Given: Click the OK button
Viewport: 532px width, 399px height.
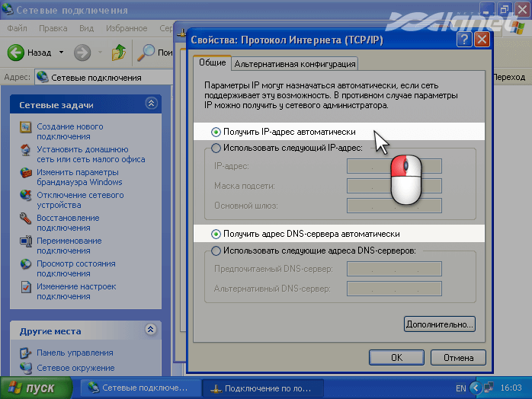Looking at the screenshot, I should pyautogui.click(x=396, y=358).
